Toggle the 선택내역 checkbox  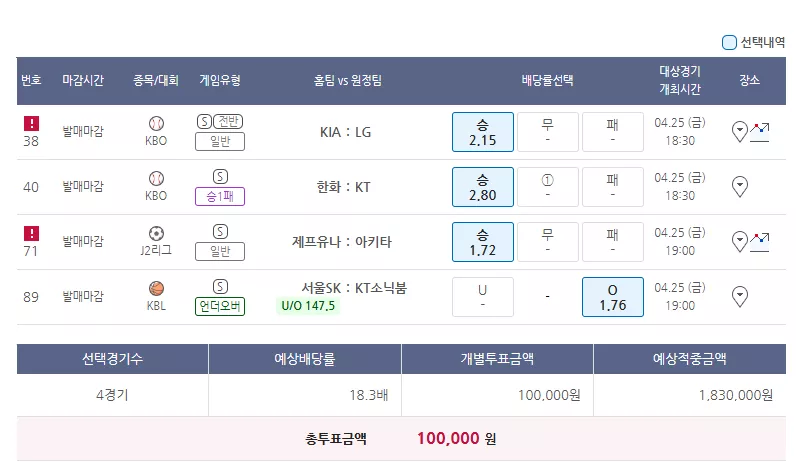[729, 43]
